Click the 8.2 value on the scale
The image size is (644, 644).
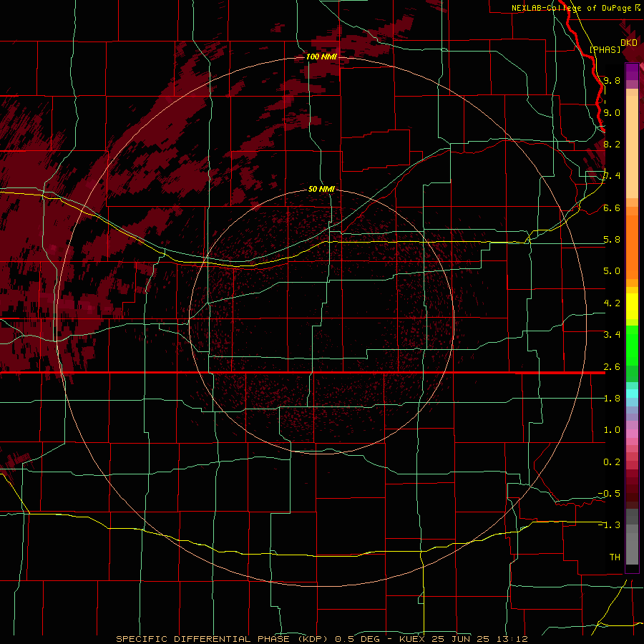click(612, 144)
